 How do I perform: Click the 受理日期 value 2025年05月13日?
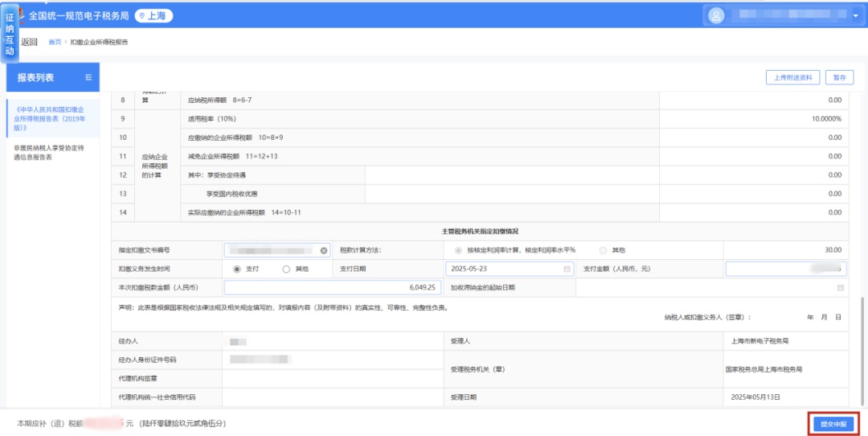pyautogui.click(x=755, y=397)
